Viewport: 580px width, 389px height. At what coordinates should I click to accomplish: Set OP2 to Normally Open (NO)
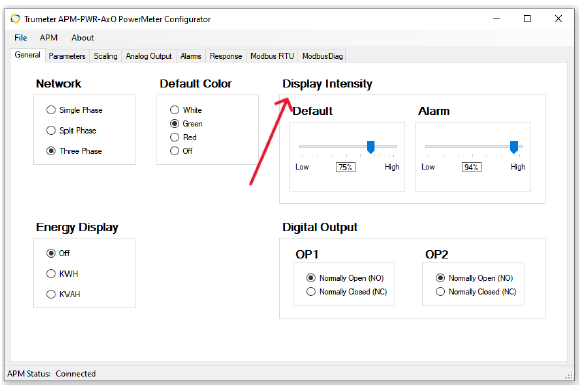click(x=474, y=278)
